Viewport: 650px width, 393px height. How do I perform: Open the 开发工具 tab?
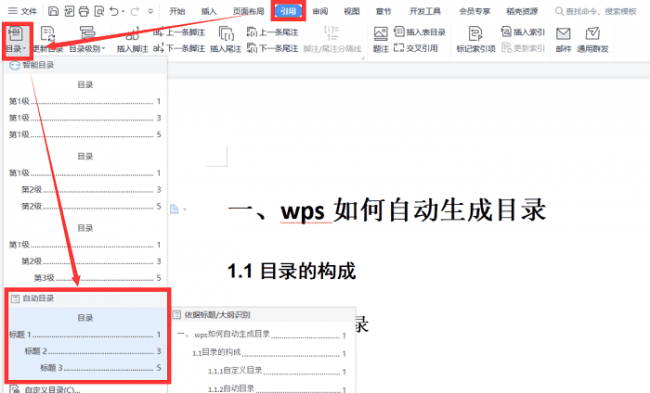click(x=425, y=11)
